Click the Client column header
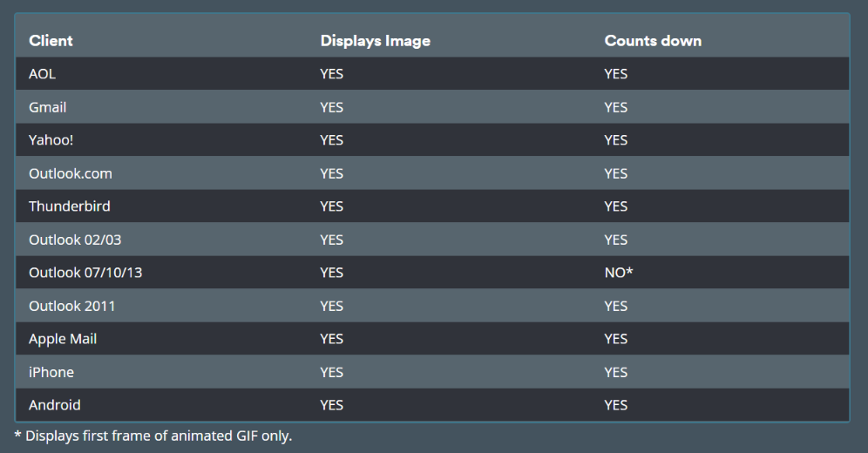Image resolution: width=868 pixels, height=453 pixels. (51, 40)
